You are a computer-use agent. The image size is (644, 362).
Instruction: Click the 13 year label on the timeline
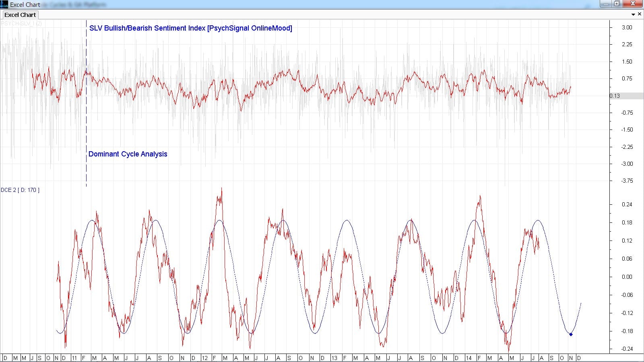click(x=334, y=357)
